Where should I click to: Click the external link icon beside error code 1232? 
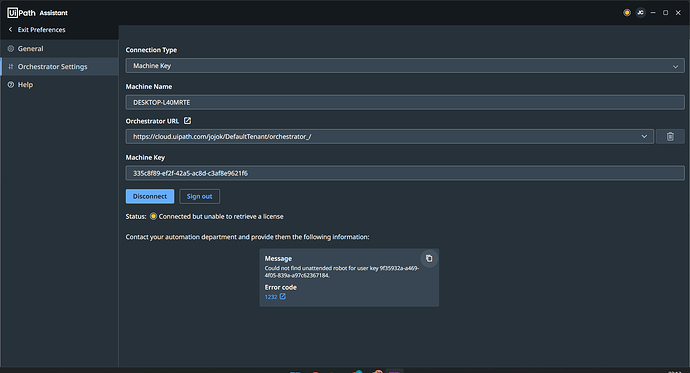[x=283, y=296]
